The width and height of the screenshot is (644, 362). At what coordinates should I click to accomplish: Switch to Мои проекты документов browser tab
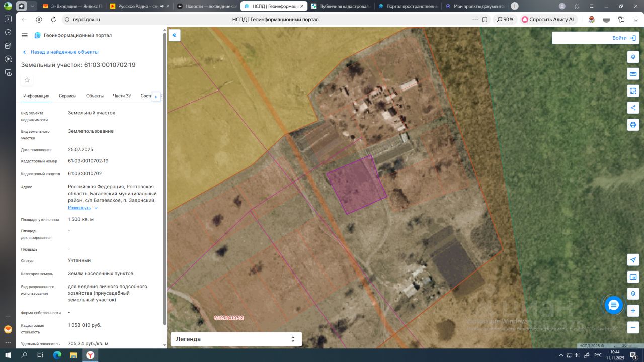pos(475,6)
